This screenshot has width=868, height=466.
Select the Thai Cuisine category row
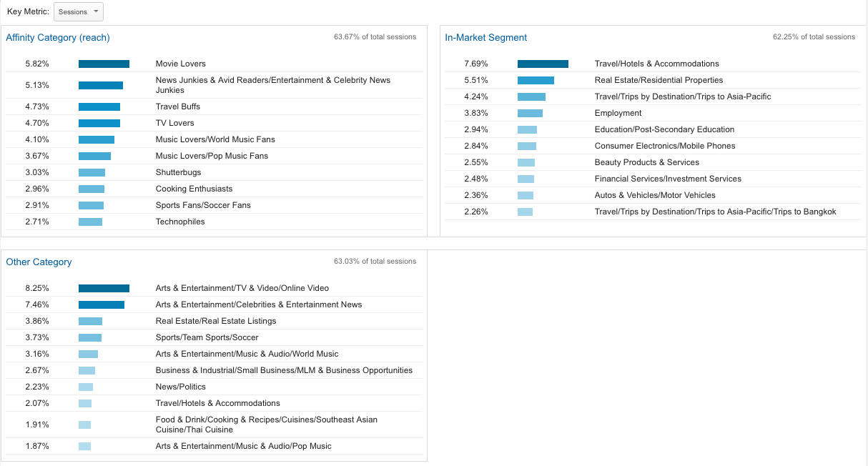266,425
